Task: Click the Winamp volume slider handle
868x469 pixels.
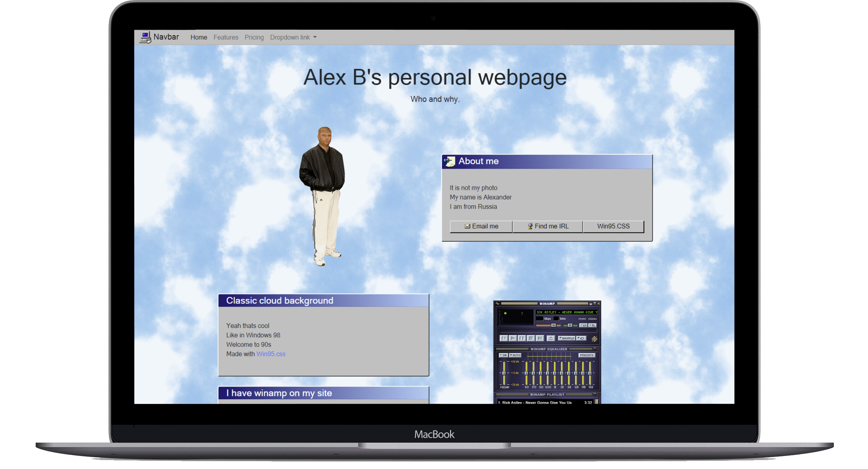Action: 554,325
